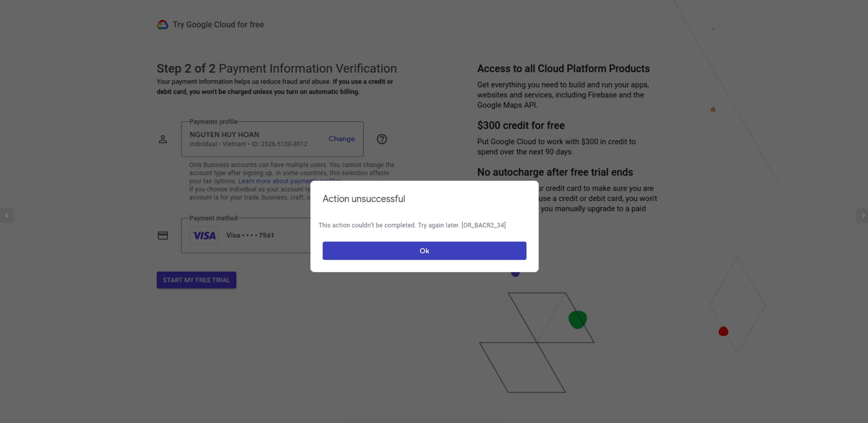Click the right arrow at screen edge

[863, 216]
